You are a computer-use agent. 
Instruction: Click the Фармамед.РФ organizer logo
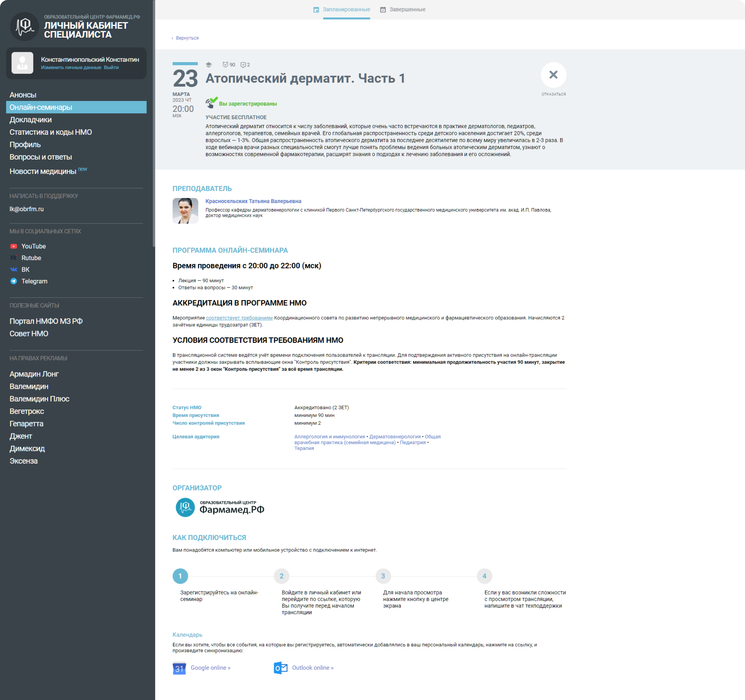point(220,507)
